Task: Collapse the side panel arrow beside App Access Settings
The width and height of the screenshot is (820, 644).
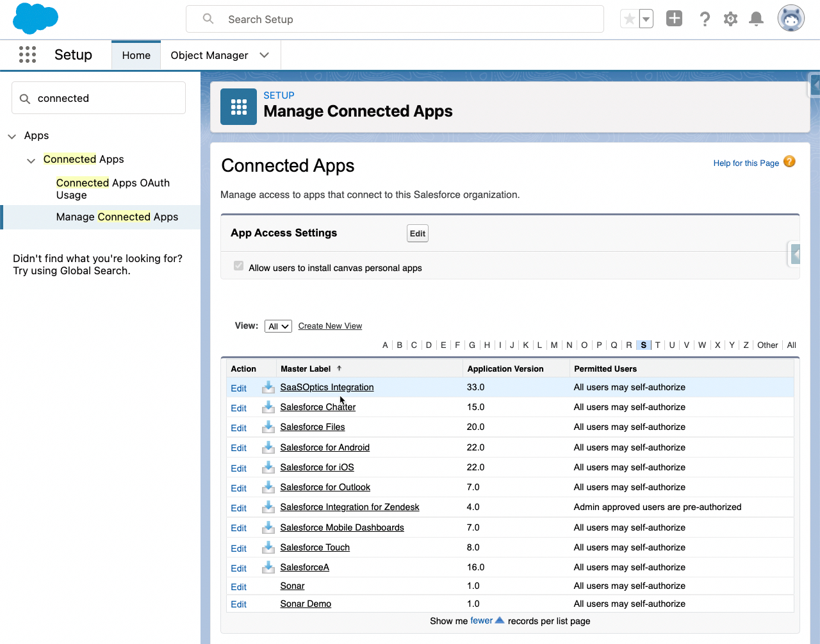Action: click(795, 254)
